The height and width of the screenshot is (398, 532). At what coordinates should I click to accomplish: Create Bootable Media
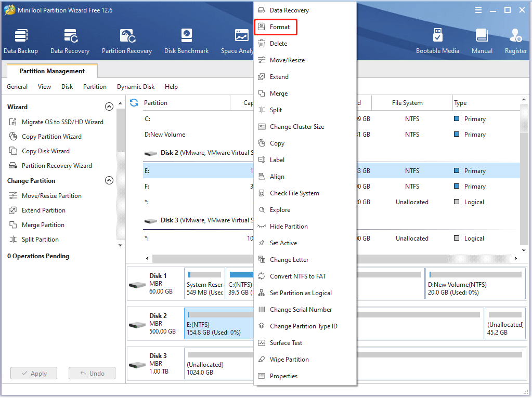437,42
